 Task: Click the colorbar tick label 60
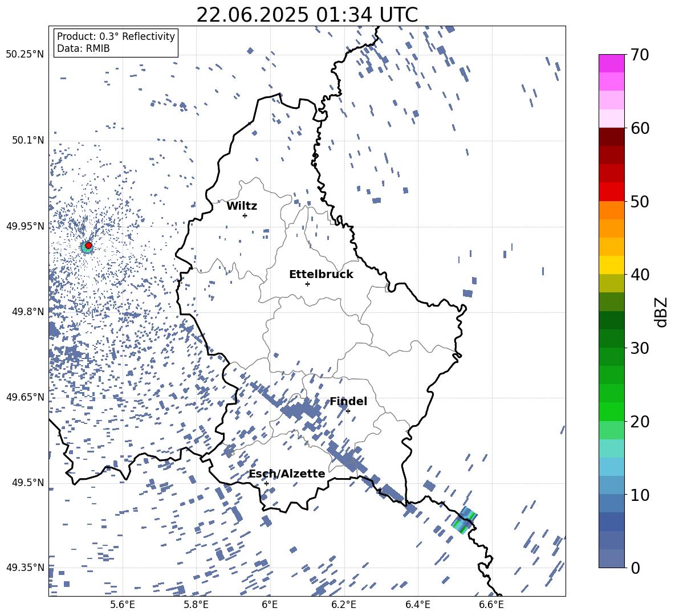(640, 128)
